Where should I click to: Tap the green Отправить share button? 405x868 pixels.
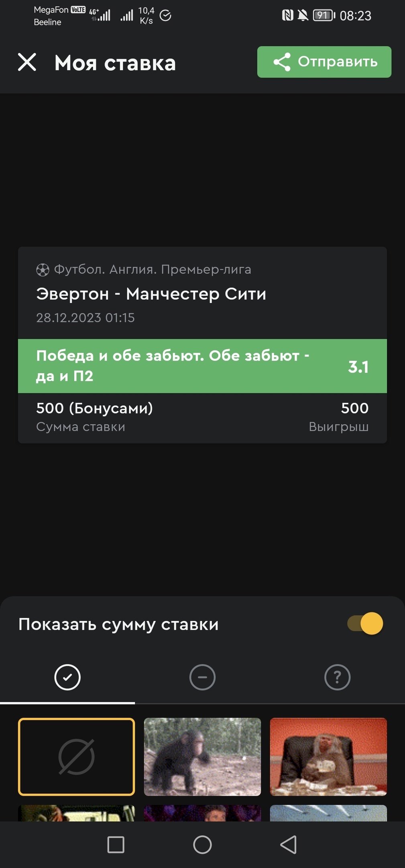coord(324,62)
